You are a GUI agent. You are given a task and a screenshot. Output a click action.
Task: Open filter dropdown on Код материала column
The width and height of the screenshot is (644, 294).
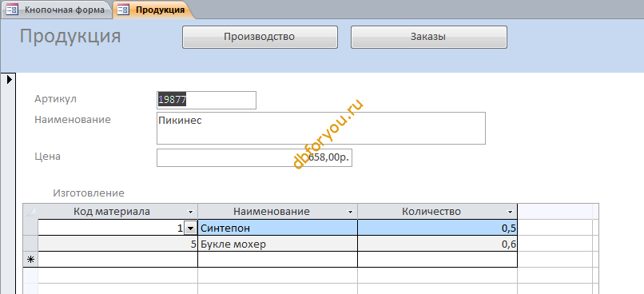point(190,213)
